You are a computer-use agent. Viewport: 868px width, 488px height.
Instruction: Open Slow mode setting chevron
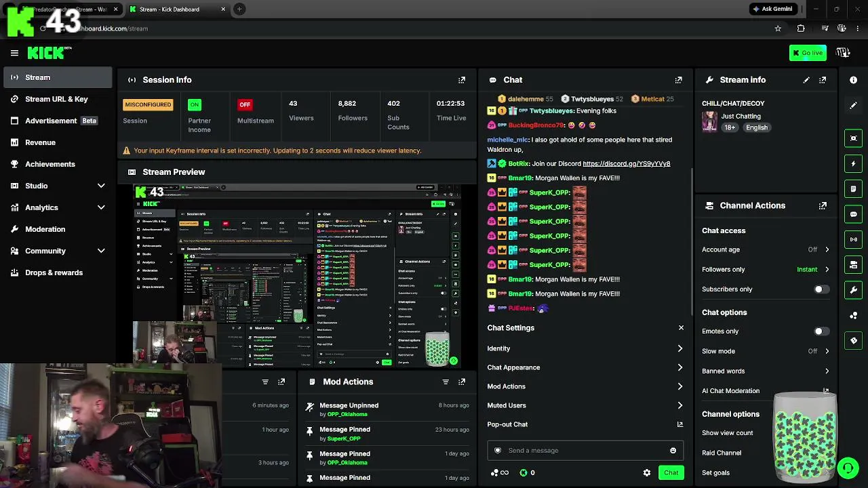827,351
